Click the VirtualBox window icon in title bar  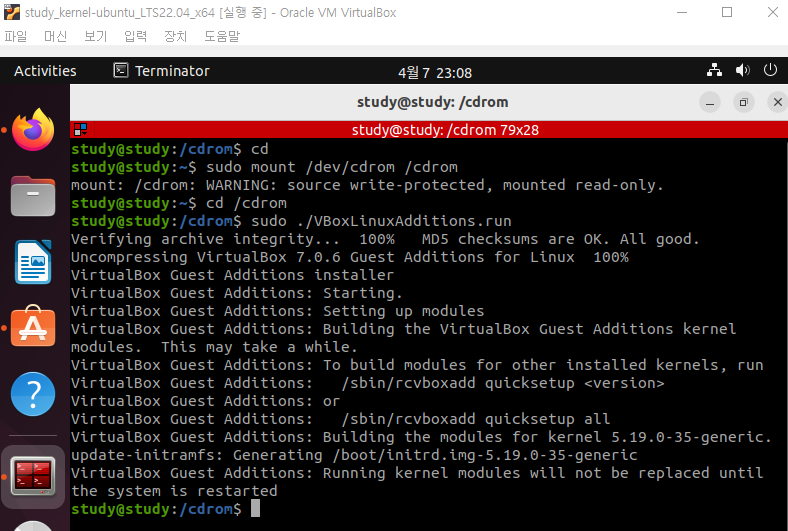[12, 12]
